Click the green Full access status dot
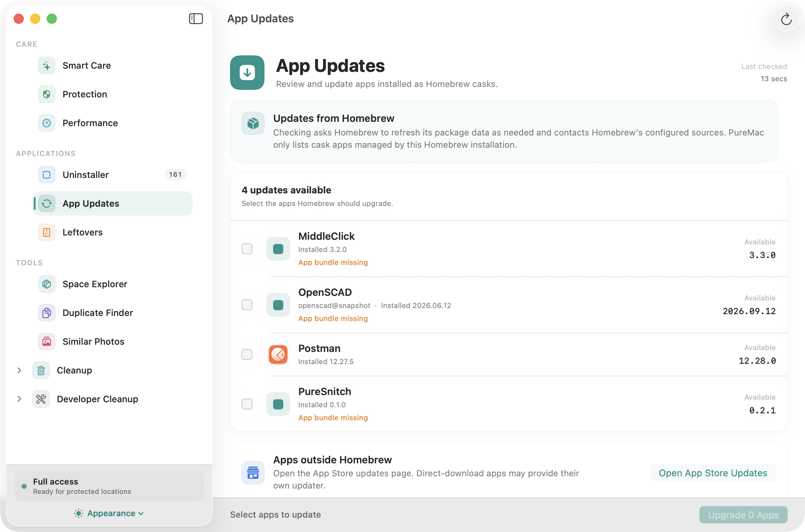The image size is (805, 532). [x=24, y=486]
